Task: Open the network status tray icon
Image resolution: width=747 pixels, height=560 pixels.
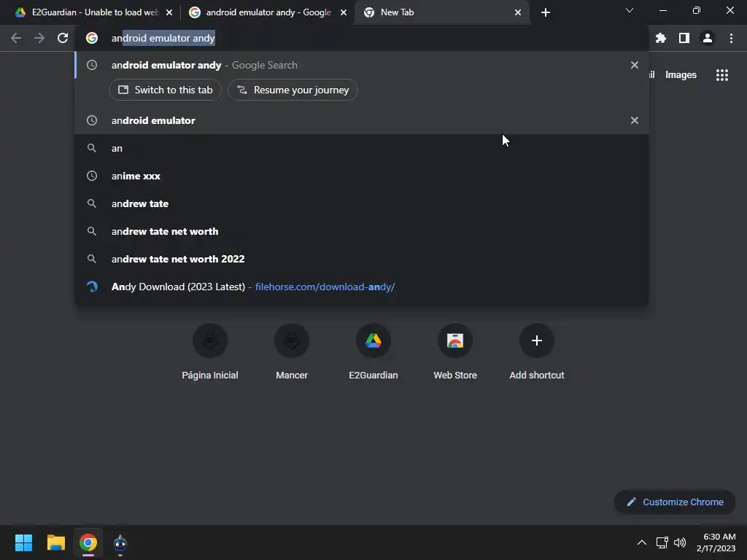Action: [x=662, y=542]
